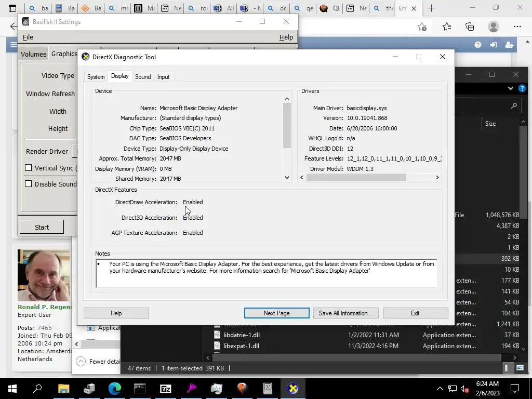Toggle the Vertical Sync checkbox
Screen dimensions: 532x399
[x=29, y=168]
